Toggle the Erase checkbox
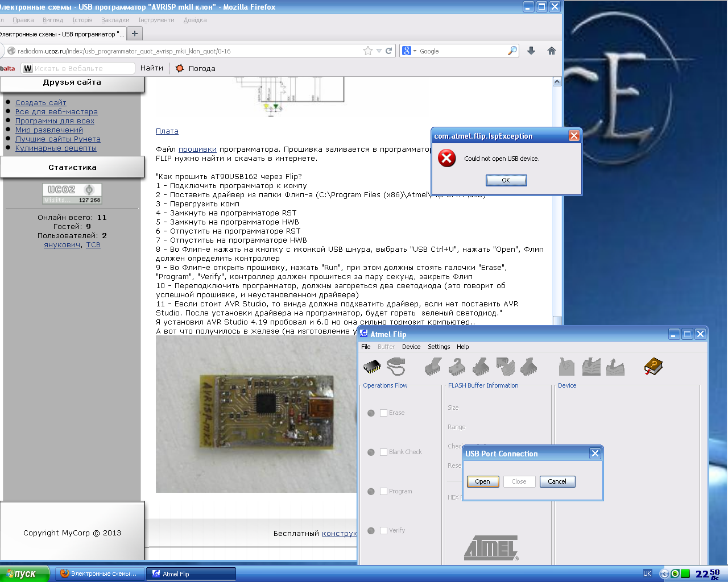 (383, 413)
